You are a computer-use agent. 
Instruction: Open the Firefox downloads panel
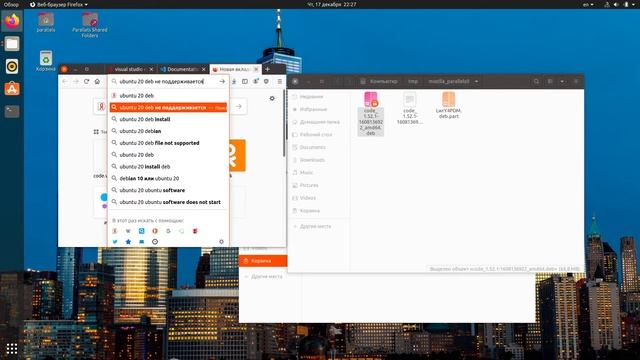[234, 82]
